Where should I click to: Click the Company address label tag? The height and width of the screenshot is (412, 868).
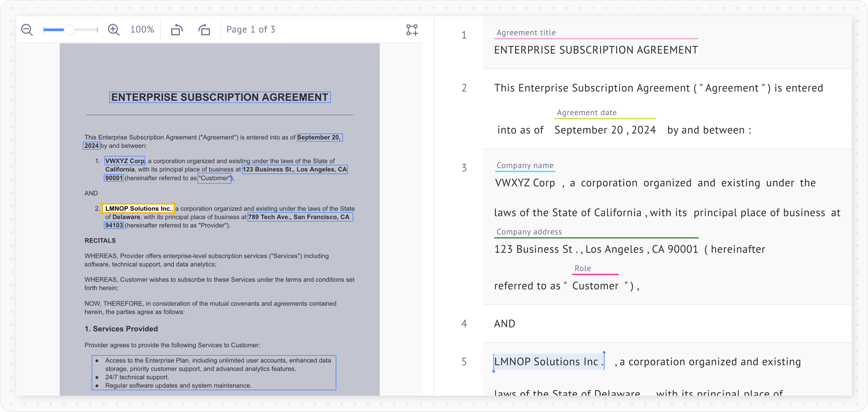529,232
